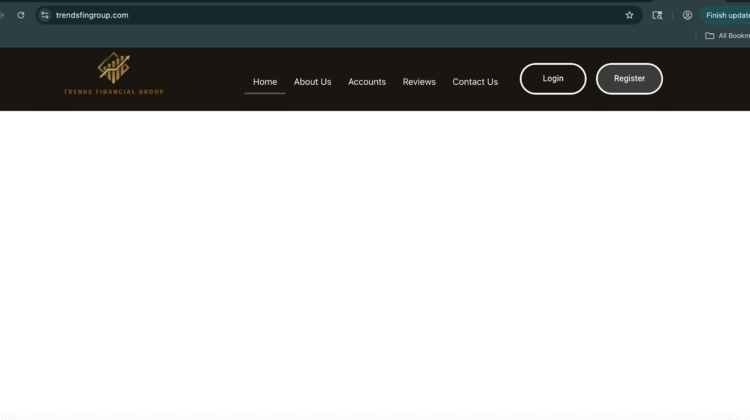Reload the page with the refresh icon
Screen dimensions: 750x420
(21, 15)
